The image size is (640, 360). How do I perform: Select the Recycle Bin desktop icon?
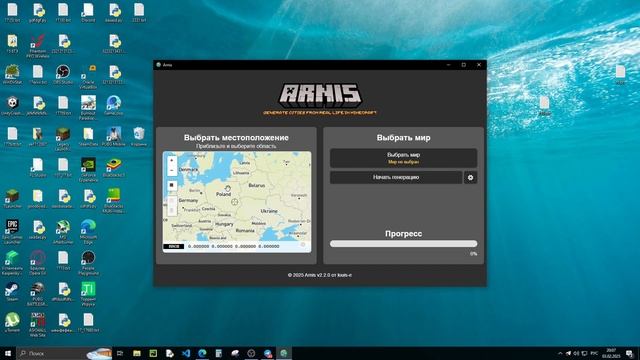pos(139,137)
